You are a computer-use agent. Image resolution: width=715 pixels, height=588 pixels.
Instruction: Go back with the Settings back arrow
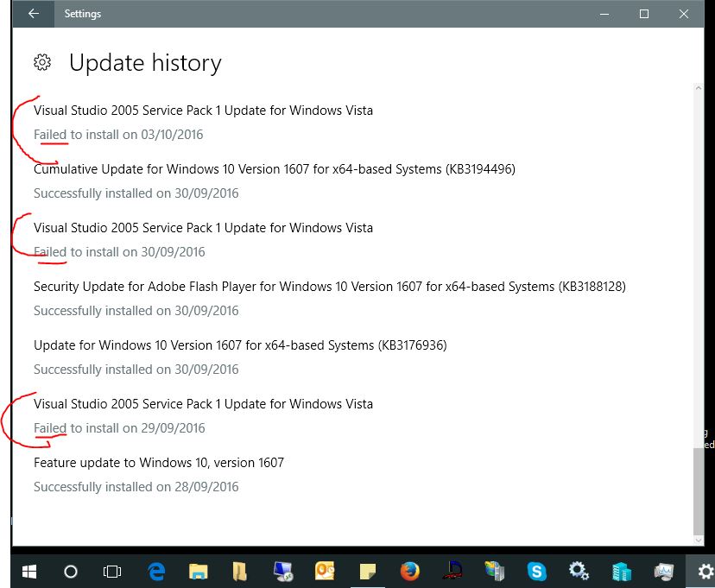(x=34, y=14)
